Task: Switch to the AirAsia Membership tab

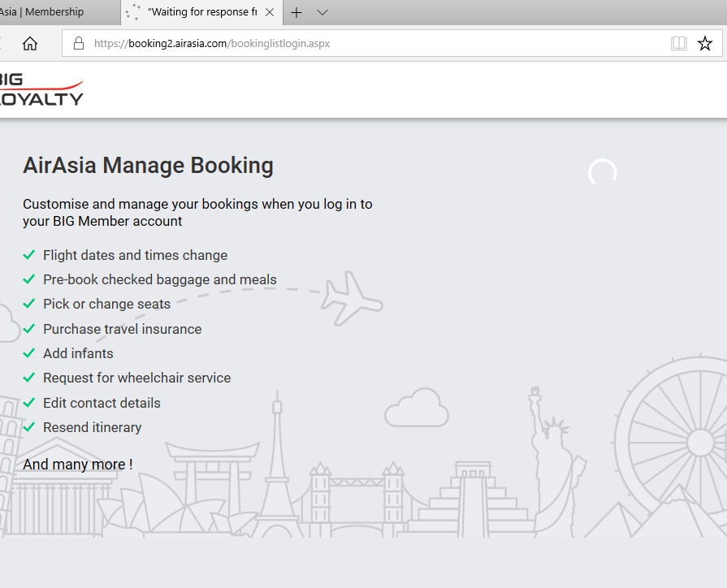Action: (59, 12)
